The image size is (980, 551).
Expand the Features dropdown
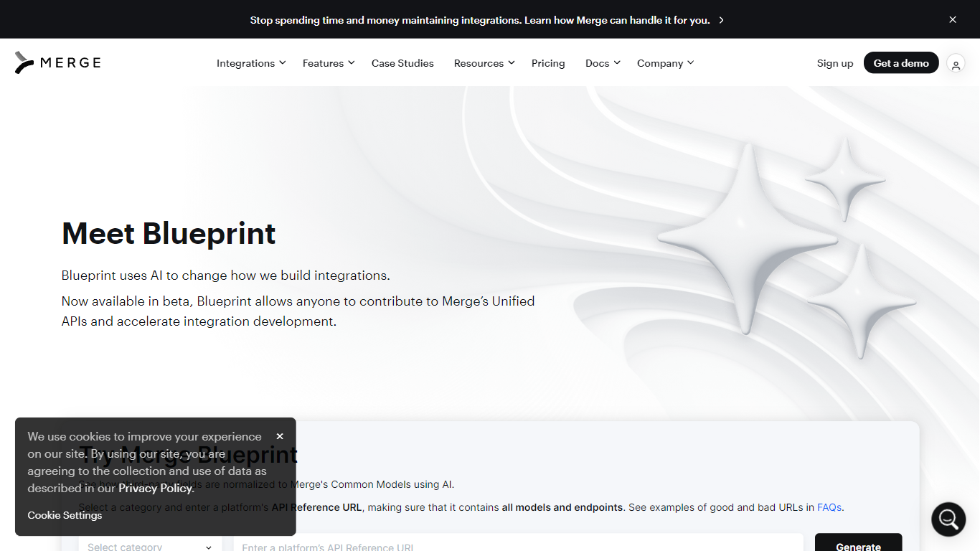(329, 63)
